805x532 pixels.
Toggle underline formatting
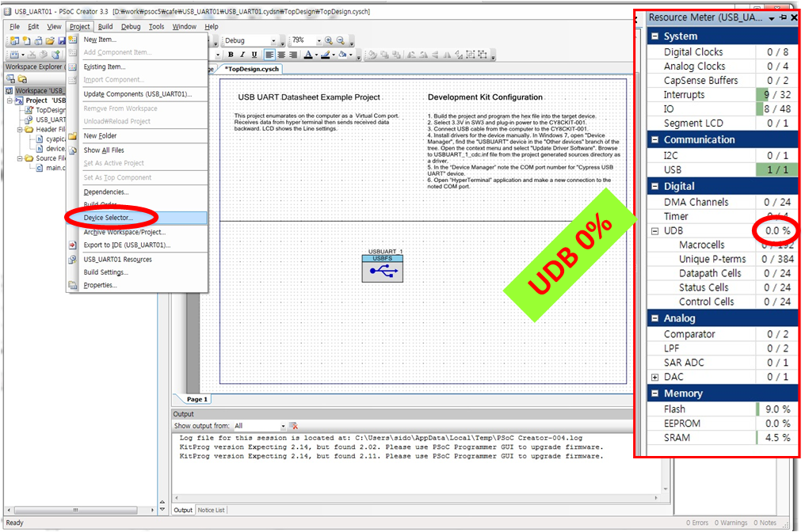click(x=254, y=53)
